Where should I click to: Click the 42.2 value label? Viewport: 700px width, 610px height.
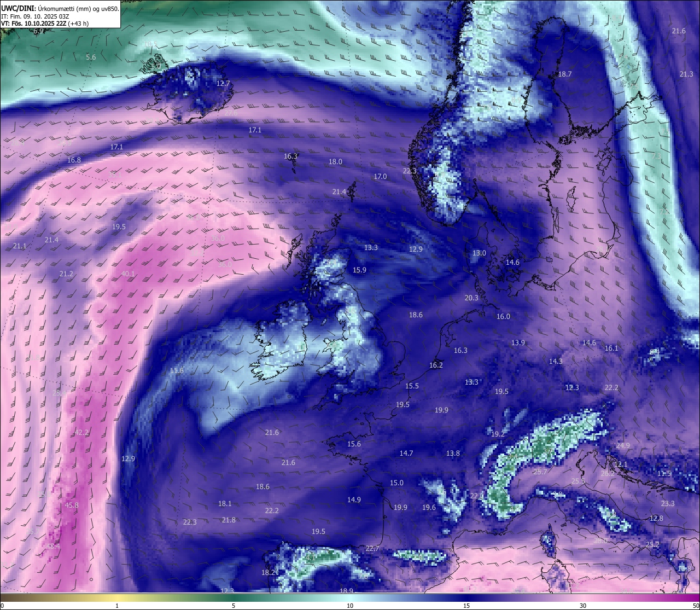pos(81,433)
